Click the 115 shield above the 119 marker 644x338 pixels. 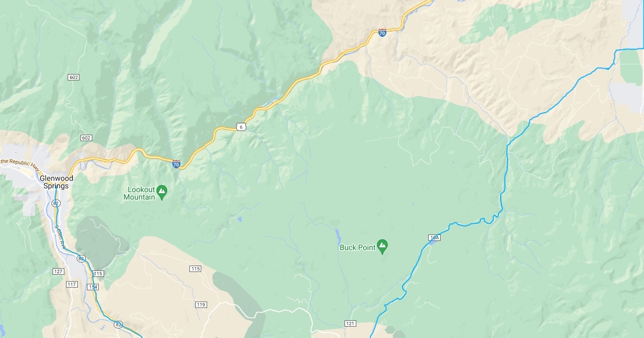point(195,268)
